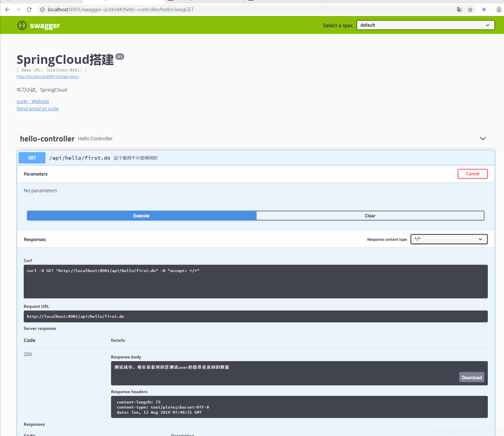Image resolution: width=504 pixels, height=436 pixels.
Task: Reload the page with the refresh icon
Action: pyautogui.click(x=29, y=10)
